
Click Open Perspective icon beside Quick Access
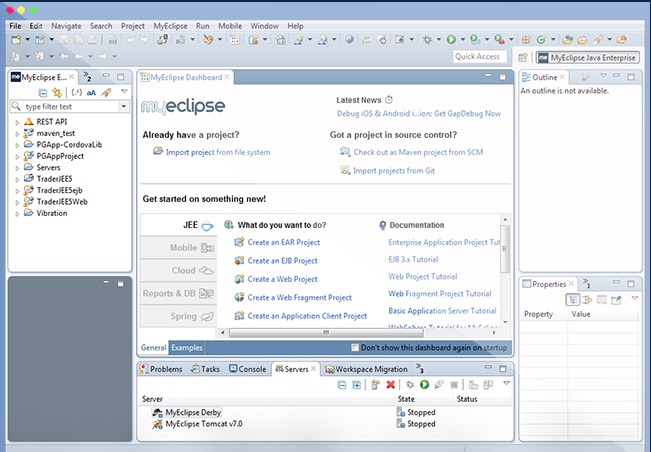(x=523, y=58)
